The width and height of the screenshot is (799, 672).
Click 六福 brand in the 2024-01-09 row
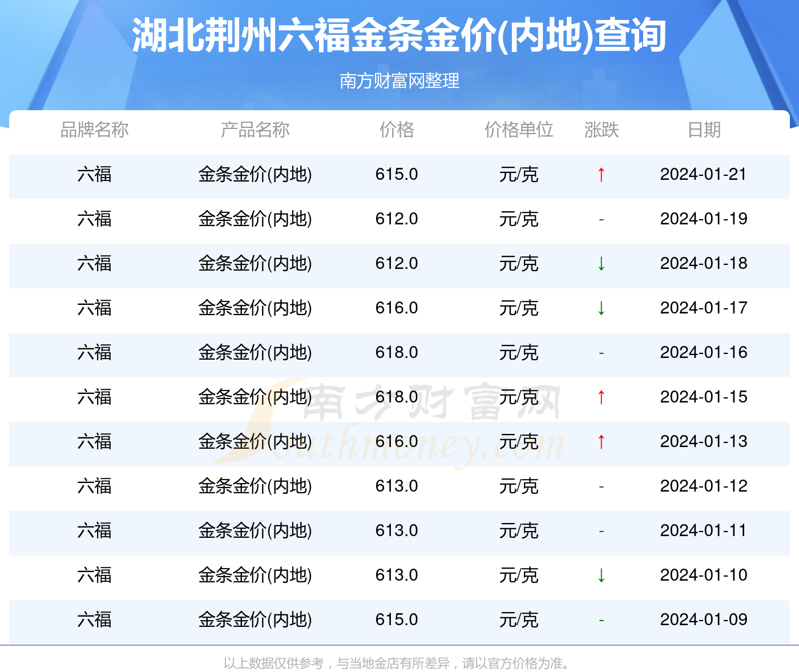point(95,619)
